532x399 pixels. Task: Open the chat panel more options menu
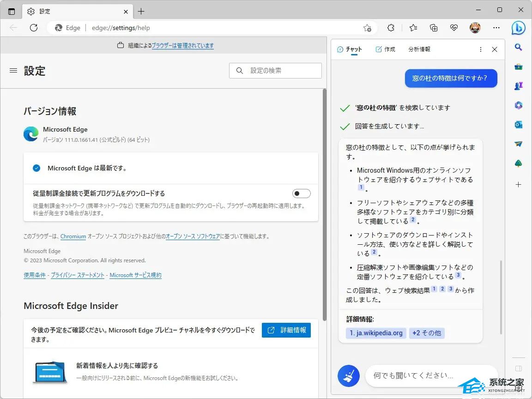tap(481, 49)
